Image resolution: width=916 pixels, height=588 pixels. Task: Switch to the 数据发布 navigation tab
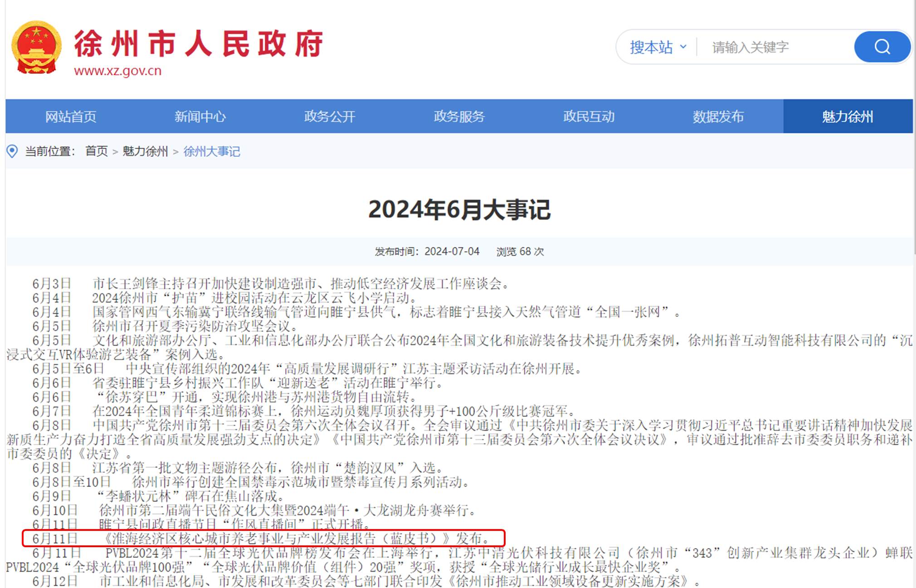coord(718,117)
